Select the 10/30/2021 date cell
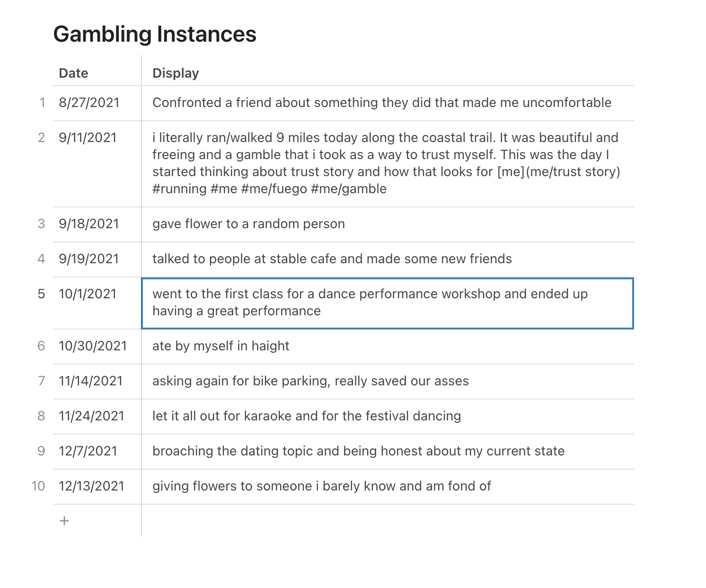The width and height of the screenshot is (706, 588). [93, 346]
